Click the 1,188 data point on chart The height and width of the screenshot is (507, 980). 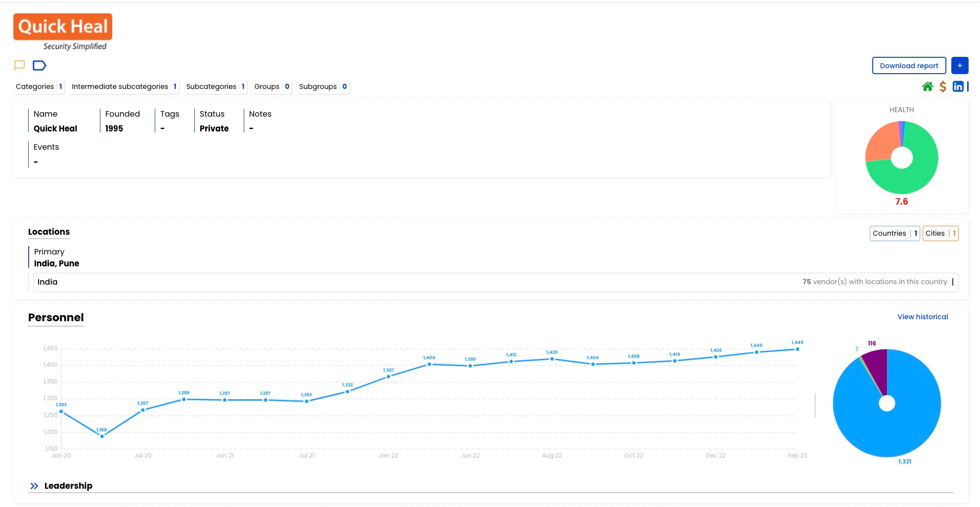(x=102, y=436)
